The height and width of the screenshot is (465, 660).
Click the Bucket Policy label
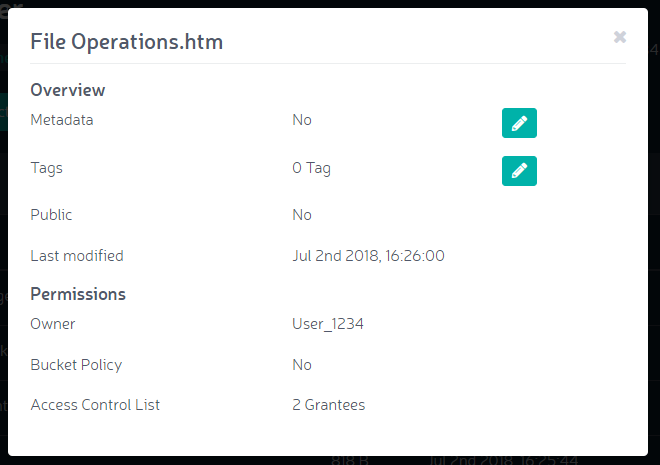pyautogui.click(x=76, y=365)
